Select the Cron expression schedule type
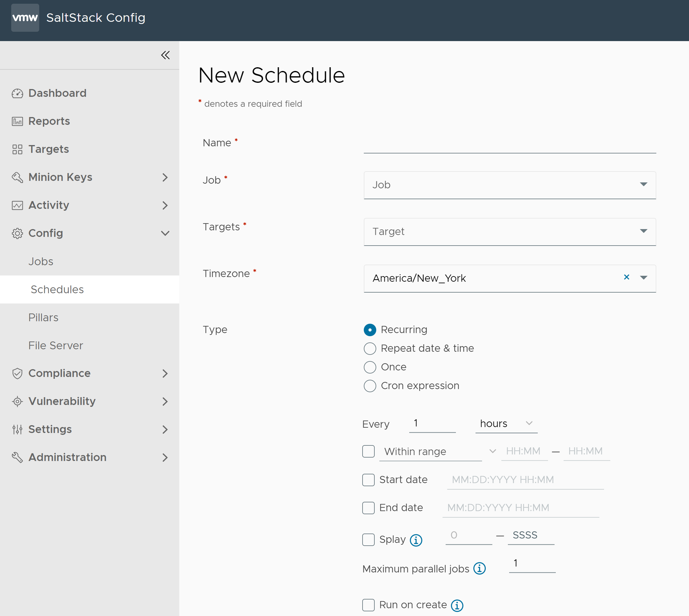The image size is (689, 616). click(368, 386)
